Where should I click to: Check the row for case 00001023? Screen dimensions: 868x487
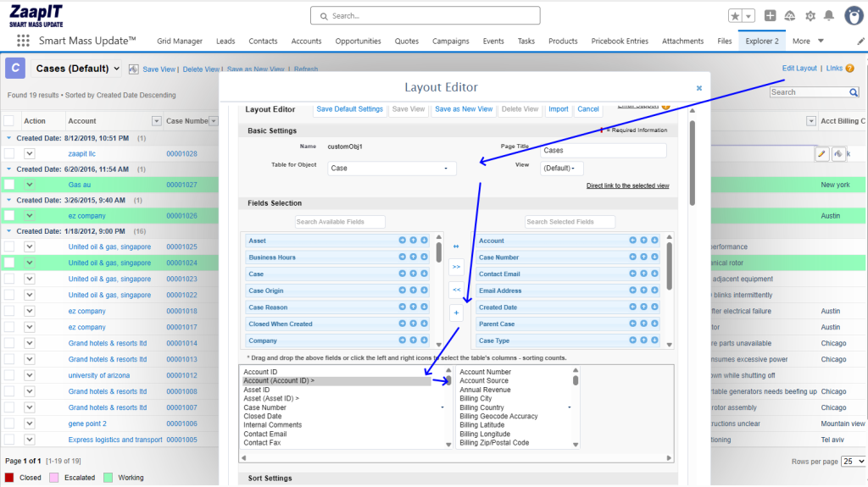(x=9, y=279)
